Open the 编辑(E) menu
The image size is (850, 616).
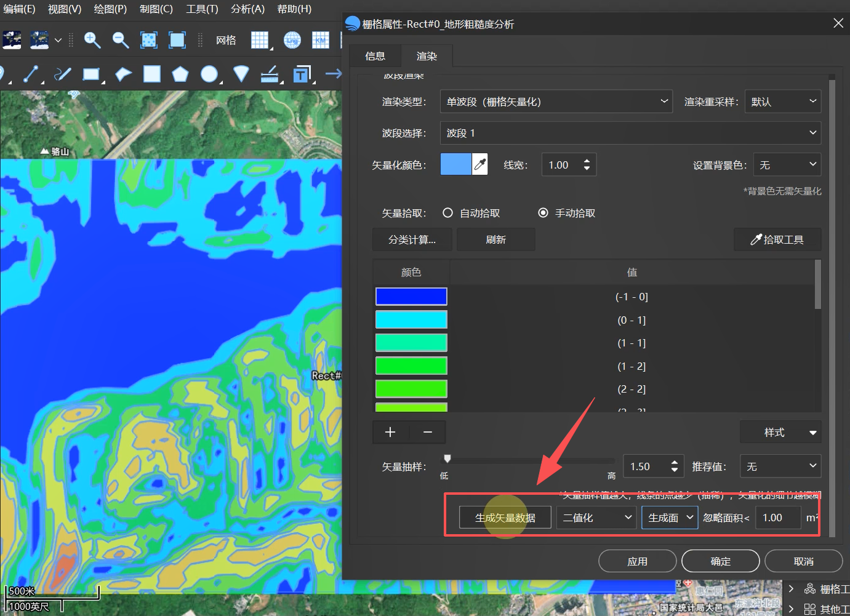pyautogui.click(x=19, y=9)
